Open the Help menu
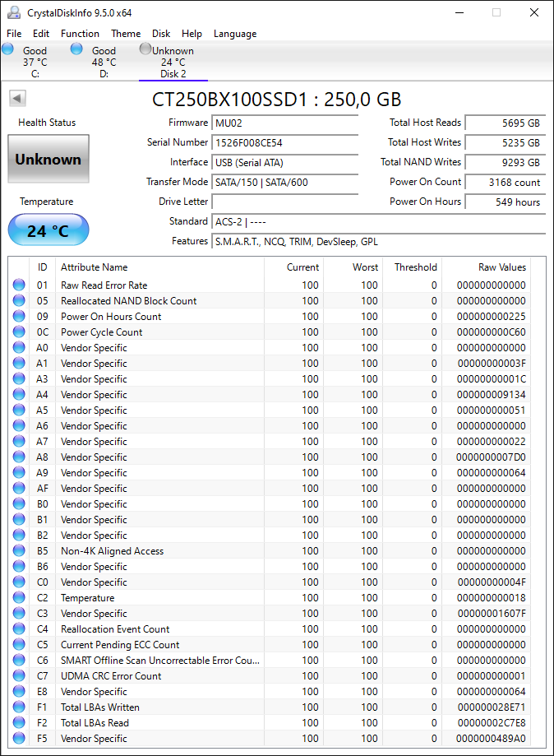 pyautogui.click(x=192, y=34)
